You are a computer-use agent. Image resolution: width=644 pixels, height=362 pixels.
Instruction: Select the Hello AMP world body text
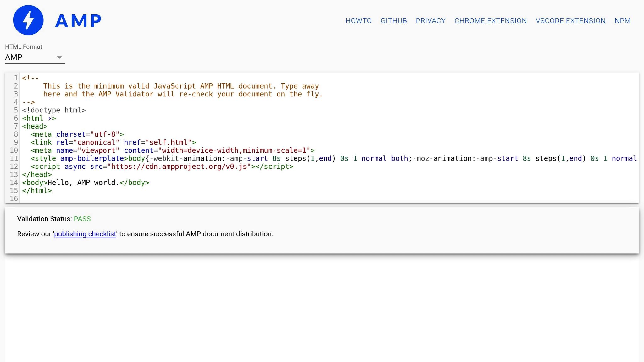tap(83, 183)
